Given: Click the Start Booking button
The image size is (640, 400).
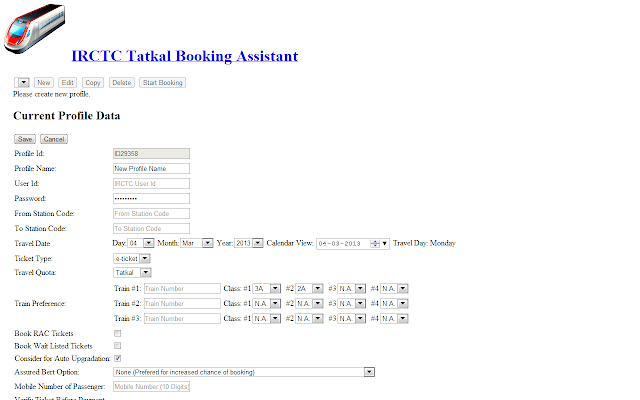Looking at the screenshot, I should 162,82.
